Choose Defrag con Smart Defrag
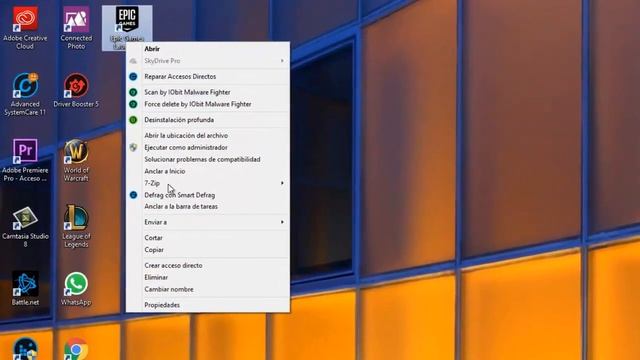The height and width of the screenshot is (360, 640). click(x=208, y=195)
